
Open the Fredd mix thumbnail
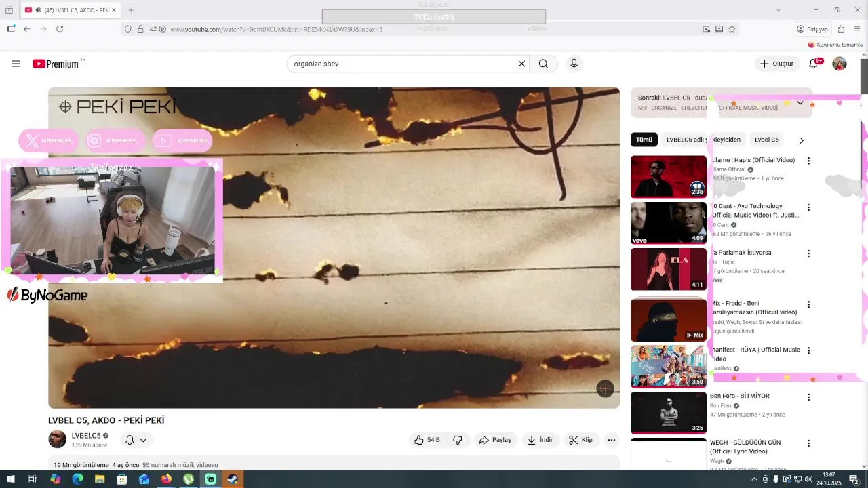(x=669, y=320)
